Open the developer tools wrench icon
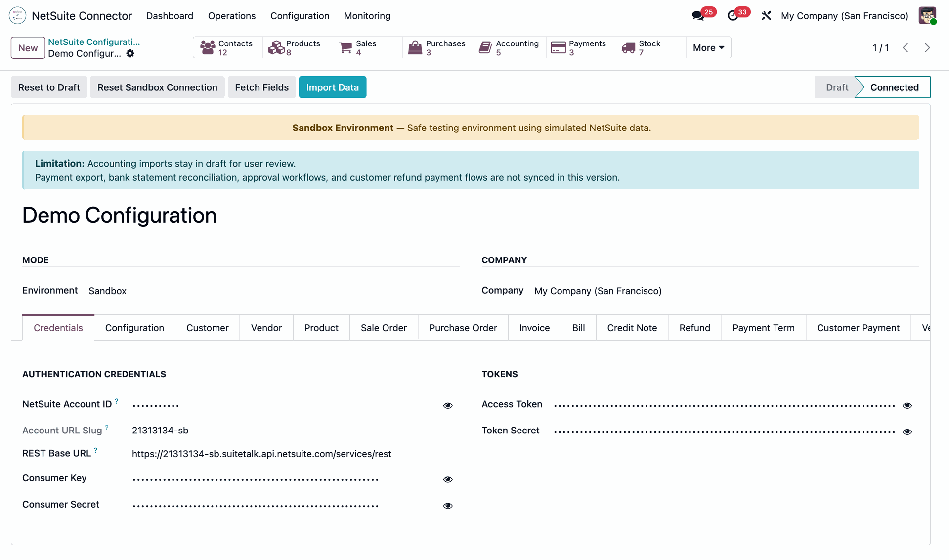 point(766,16)
